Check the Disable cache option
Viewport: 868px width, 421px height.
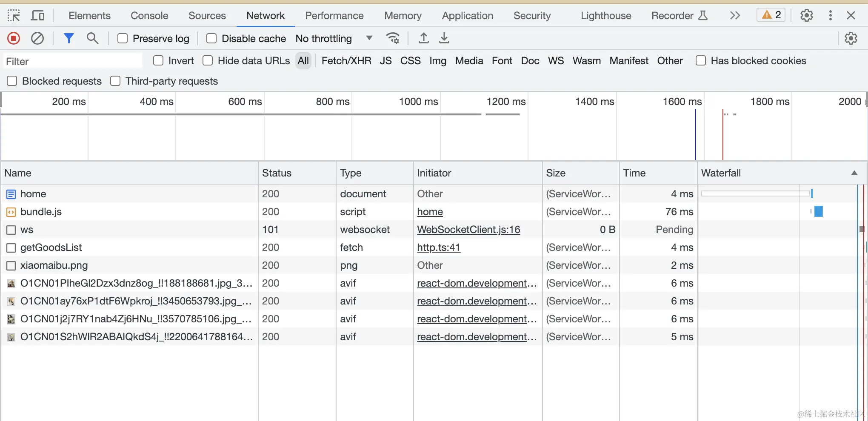(x=211, y=39)
